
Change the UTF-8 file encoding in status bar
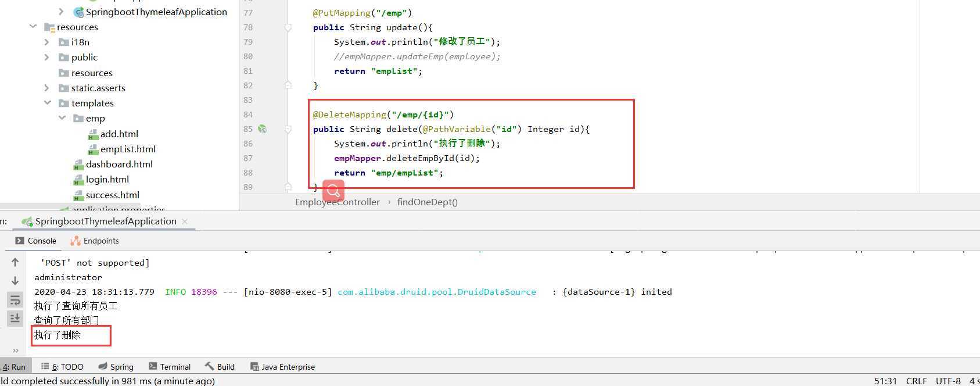pyautogui.click(x=949, y=381)
